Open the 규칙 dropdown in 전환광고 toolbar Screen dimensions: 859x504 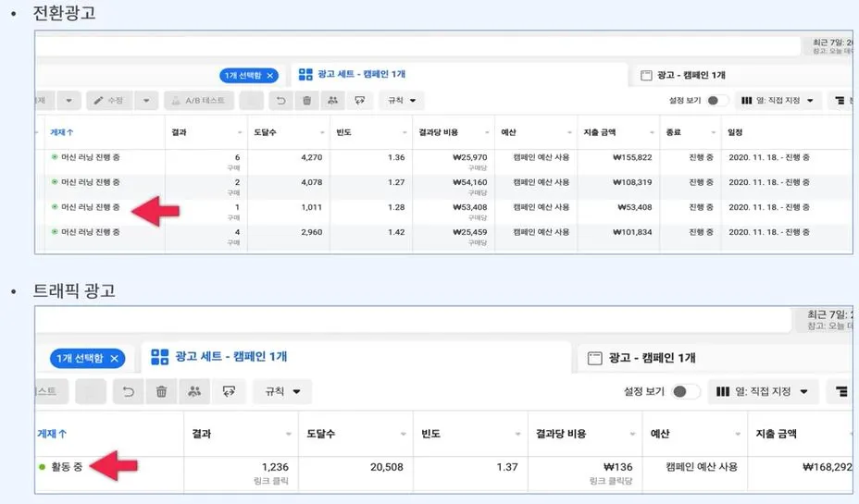402,101
